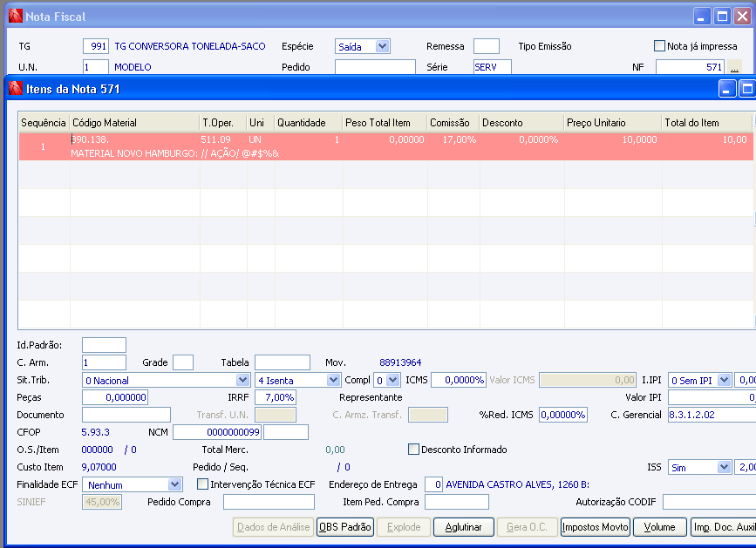Open the ISS dropdown set to Sim
The image size is (756, 548).
click(x=724, y=467)
